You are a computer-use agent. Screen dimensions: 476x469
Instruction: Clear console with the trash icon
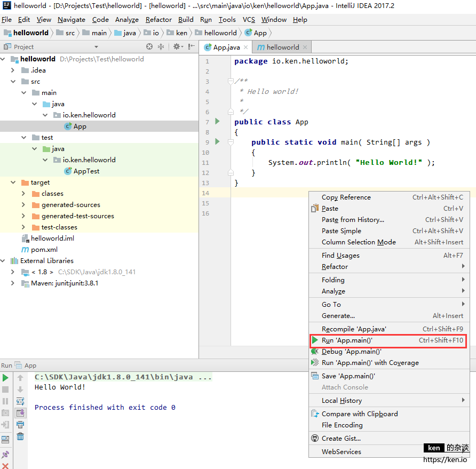coord(20,436)
